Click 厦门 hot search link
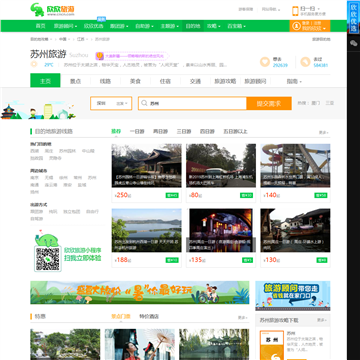The width and height of the screenshot is (360, 360). [316, 103]
